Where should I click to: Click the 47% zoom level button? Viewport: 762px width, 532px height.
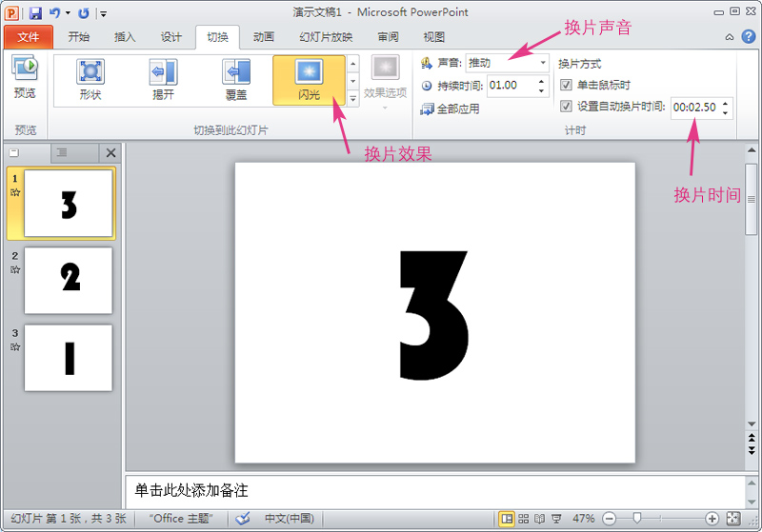coord(583,519)
